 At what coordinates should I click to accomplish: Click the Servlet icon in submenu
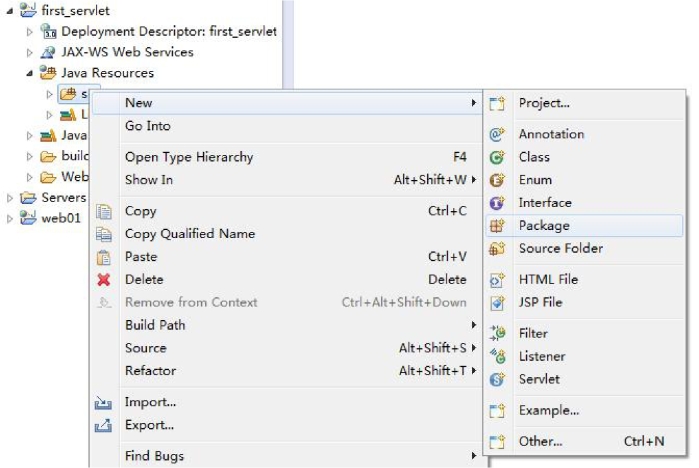[x=497, y=379]
